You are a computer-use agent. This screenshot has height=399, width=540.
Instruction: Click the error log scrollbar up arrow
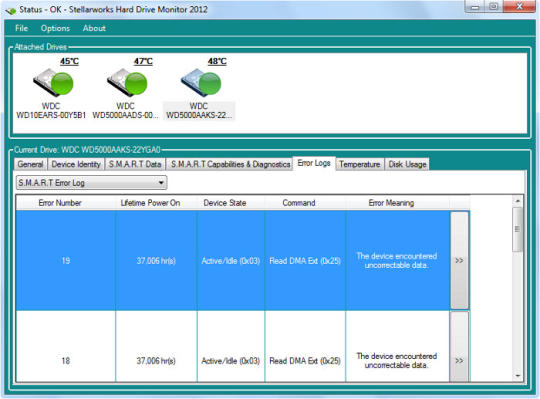(518, 201)
